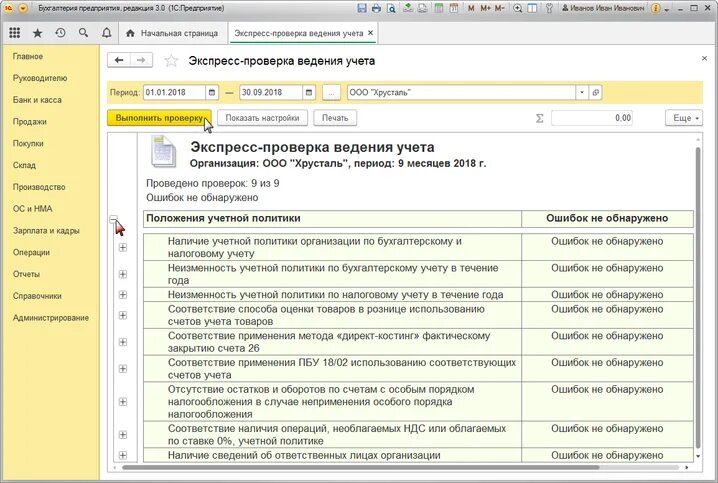Click the Печать button
Viewport: 718px width, 483px height.
(x=335, y=118)
